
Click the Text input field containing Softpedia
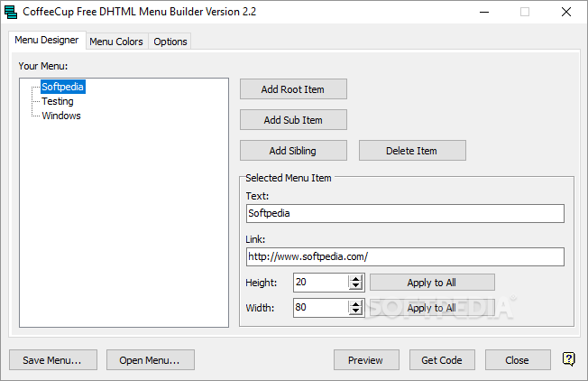(x=405, y=213)
